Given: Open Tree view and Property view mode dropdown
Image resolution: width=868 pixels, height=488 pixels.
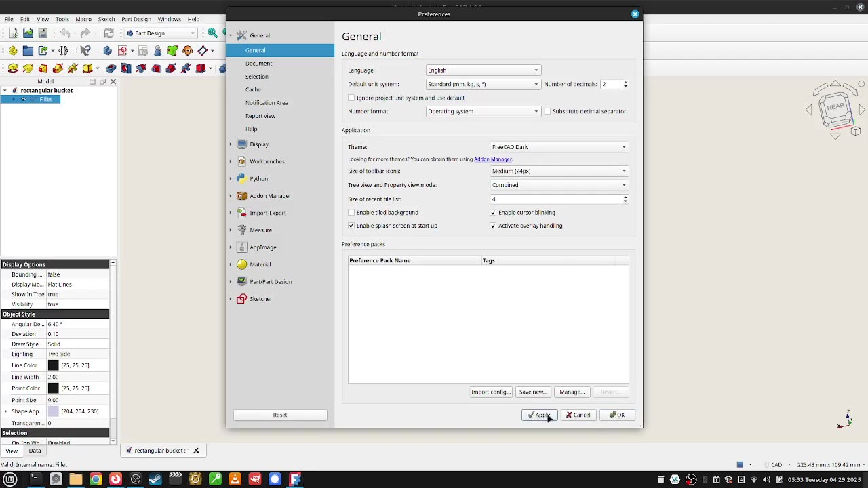Looking at the screenshot, I should pyautogui.click(x=559, y=185).
